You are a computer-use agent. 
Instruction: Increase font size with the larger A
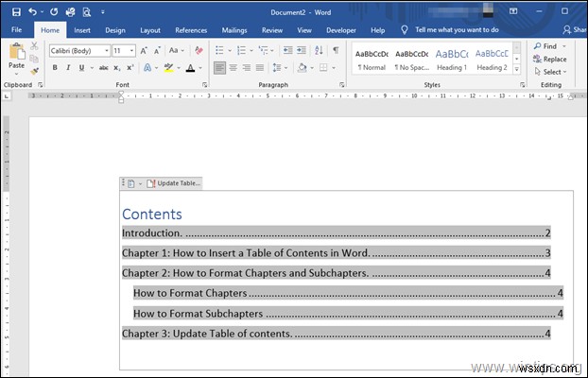pyautogui.click(x=144, y=51)
